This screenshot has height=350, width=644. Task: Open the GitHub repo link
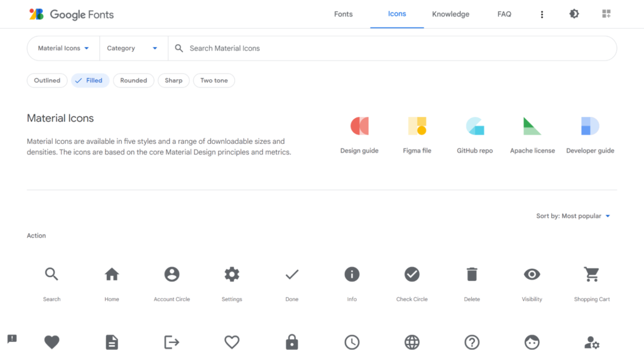[474, 135]
